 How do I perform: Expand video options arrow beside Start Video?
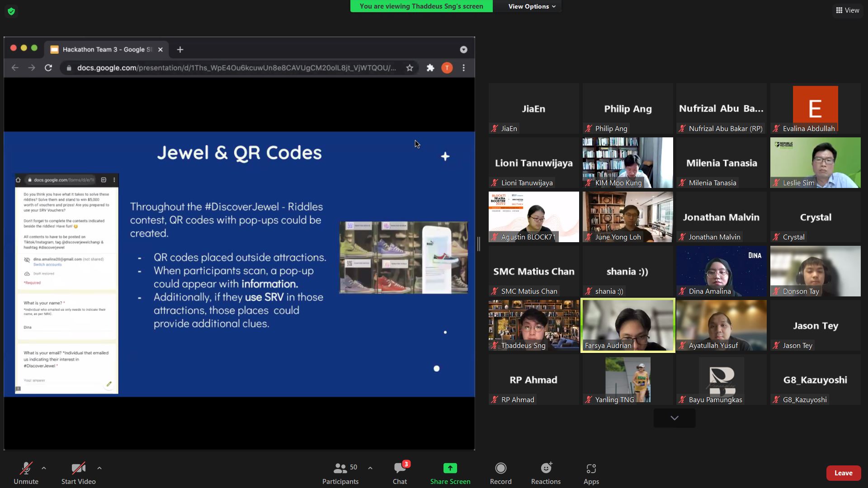(x=99, y=468)
